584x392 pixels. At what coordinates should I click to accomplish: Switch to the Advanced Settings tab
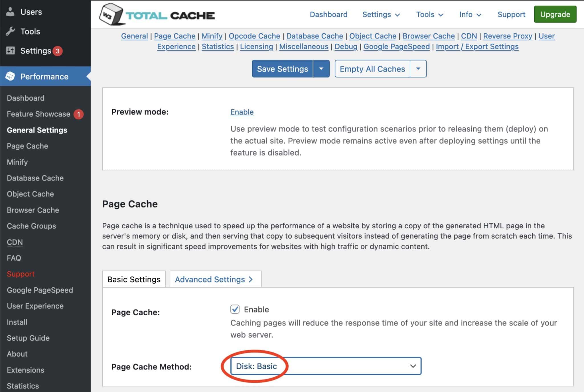(x=213, y=279)
